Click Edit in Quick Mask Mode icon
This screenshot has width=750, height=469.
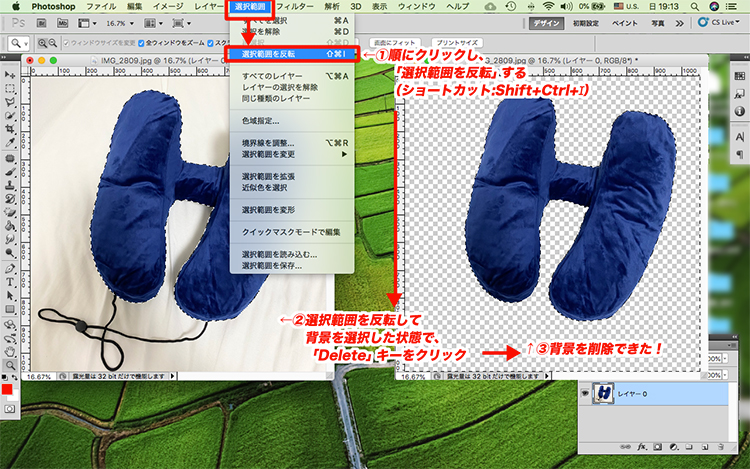[10, 409]
